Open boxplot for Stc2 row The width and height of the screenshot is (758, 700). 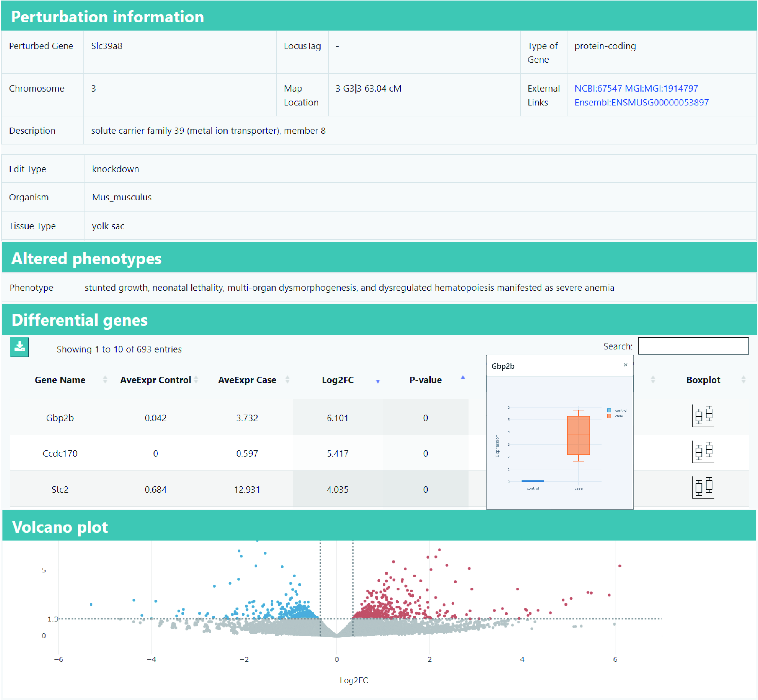click(703, 487)
